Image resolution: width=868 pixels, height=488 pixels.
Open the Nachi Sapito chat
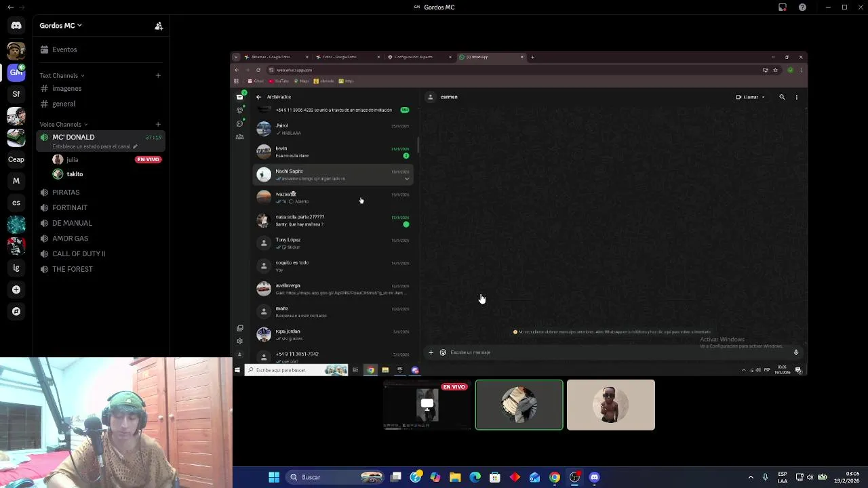click(333, 175)
